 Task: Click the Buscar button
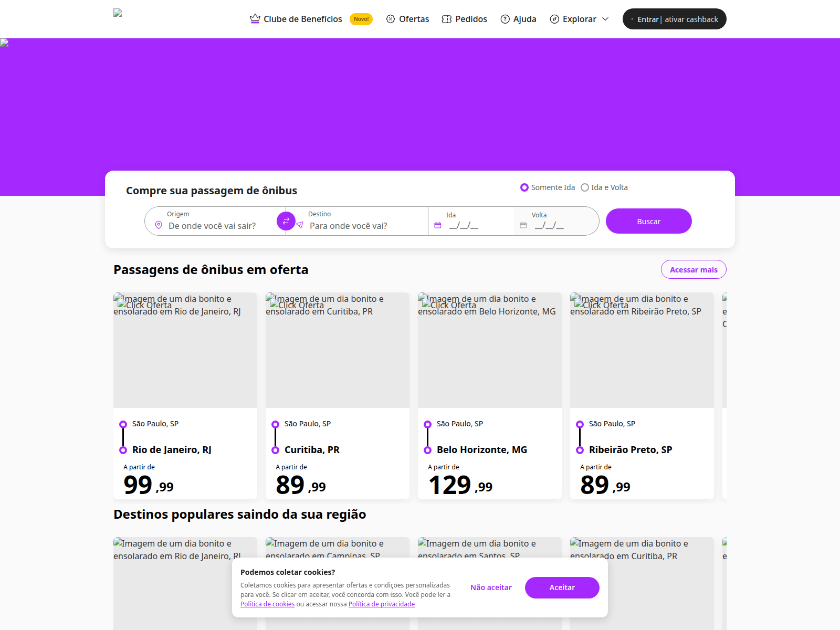(649, 221)
